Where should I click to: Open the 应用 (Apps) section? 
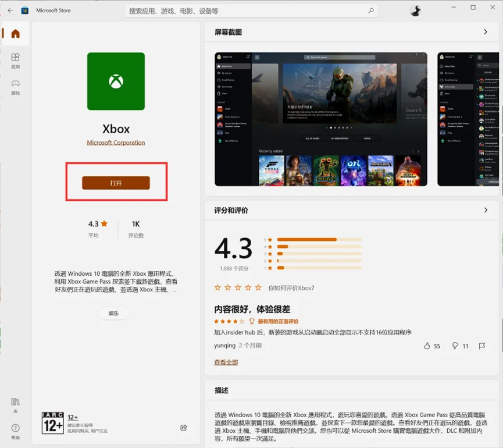pos(15,61)
